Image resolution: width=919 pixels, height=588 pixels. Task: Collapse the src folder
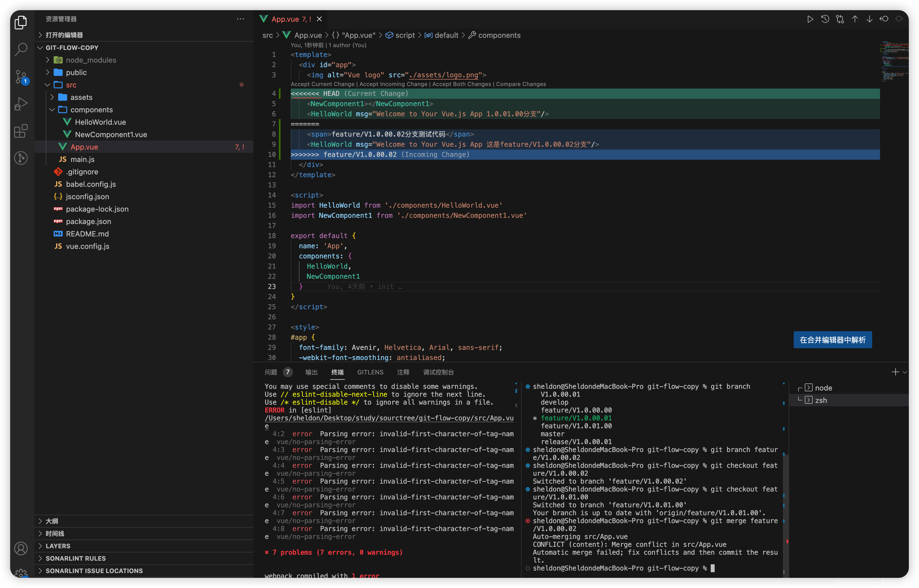pyautogui.click(x=144, y=85)
